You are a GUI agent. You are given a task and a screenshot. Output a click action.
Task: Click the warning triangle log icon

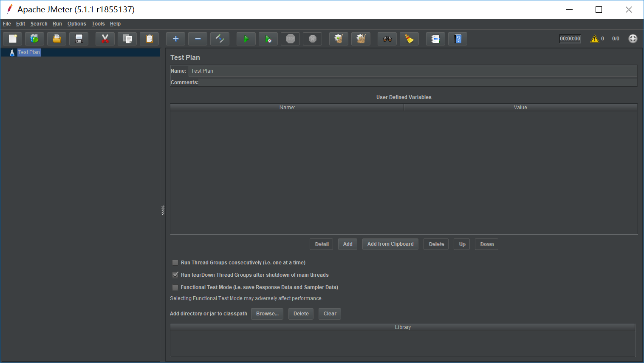click(x=595, y=39)
